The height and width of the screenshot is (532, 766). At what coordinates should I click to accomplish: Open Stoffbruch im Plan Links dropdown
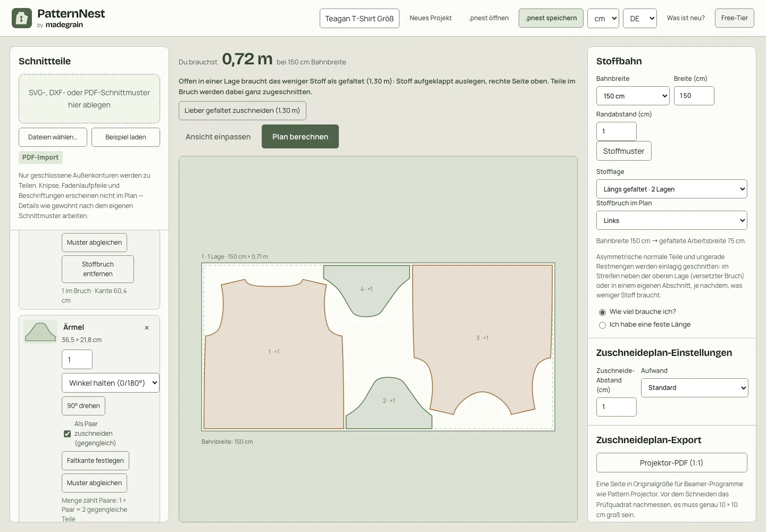point(672,221)
